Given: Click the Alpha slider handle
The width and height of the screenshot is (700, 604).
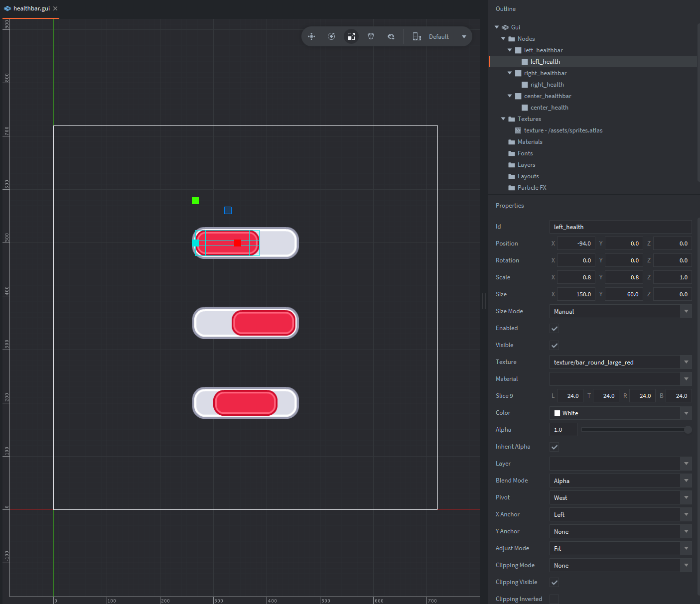Looking at the screenshot, I should click(x=688, y=430).
